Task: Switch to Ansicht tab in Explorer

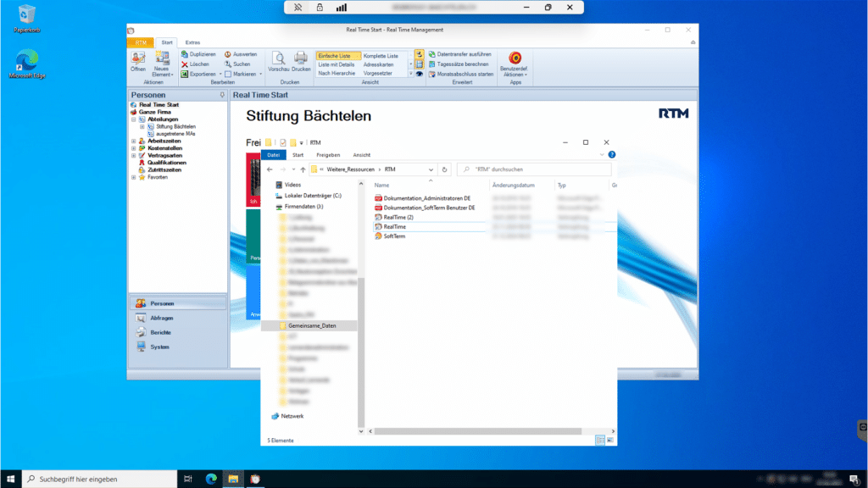Action: [361, 155]
